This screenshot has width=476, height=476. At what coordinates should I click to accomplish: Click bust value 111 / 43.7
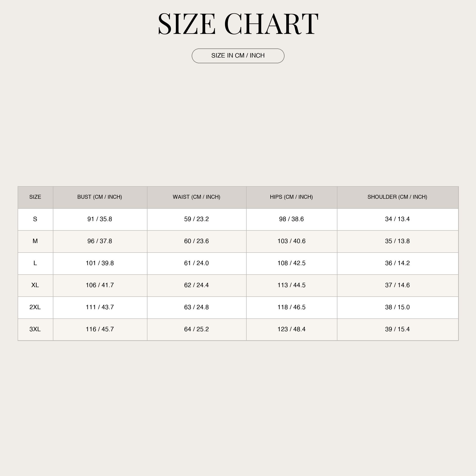coord(100,307)
